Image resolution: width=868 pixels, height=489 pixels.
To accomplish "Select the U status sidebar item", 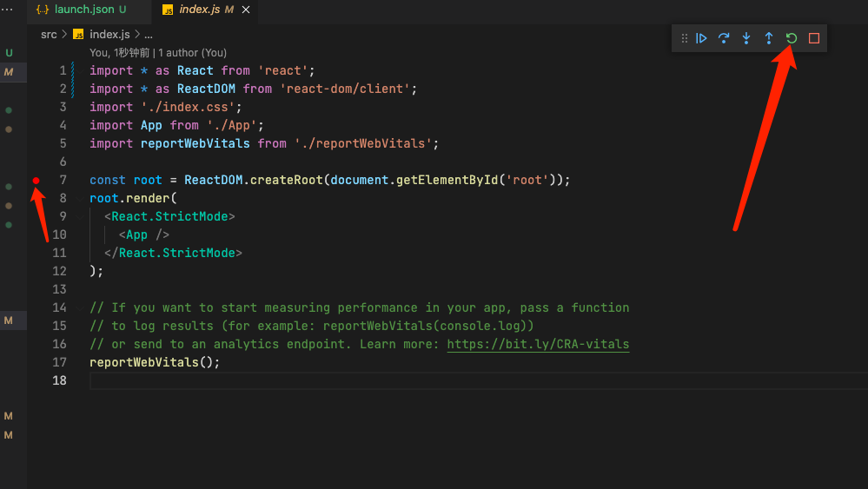I will (9, 53).
